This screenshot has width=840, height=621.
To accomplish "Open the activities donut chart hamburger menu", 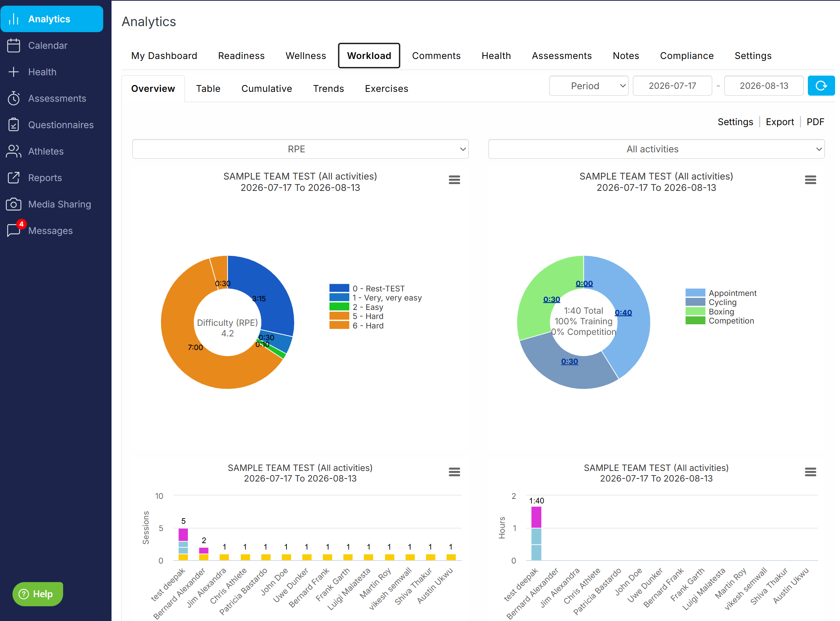I will pyautogui.click(x=810, y=180).
